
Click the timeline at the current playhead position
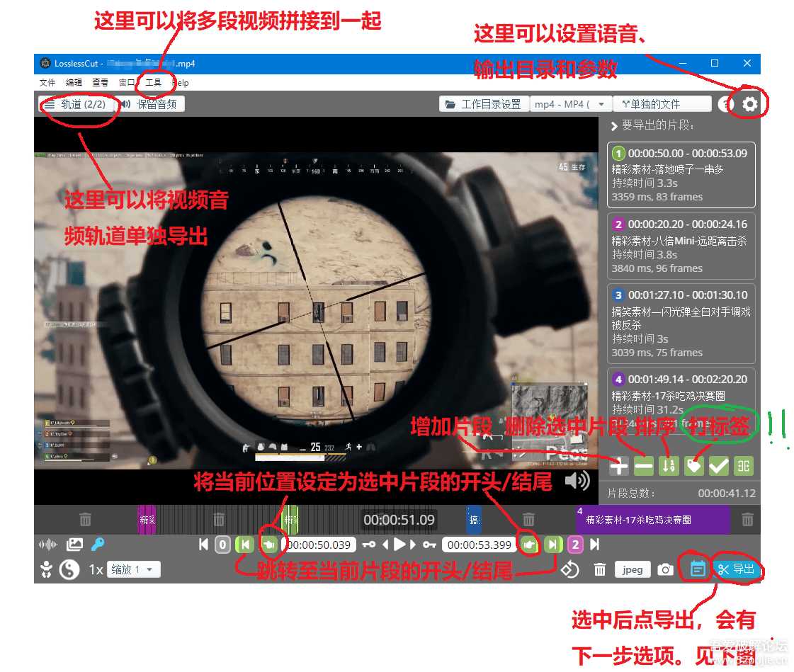[x=289, y=519]
